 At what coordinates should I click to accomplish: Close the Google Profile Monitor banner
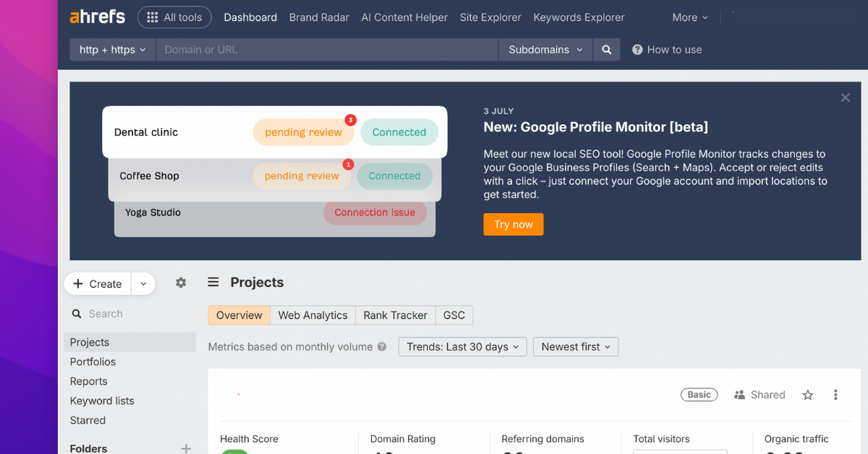coord(845,98)
